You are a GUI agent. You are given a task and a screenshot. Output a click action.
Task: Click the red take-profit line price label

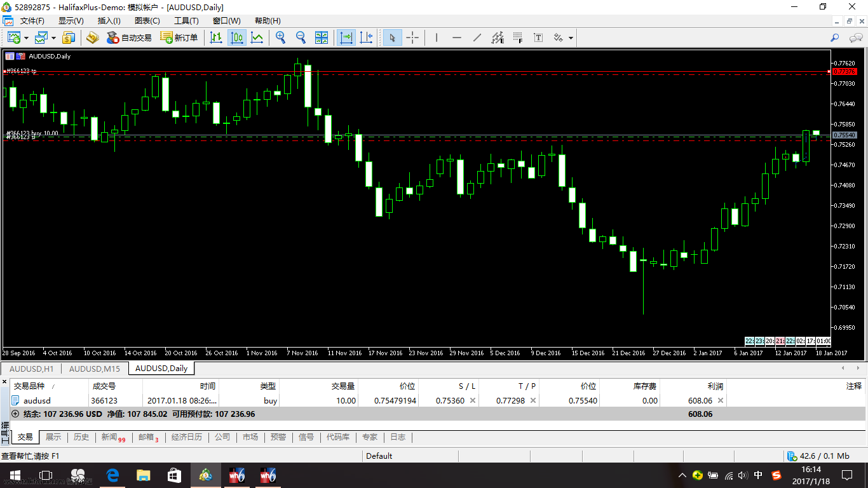844,72
